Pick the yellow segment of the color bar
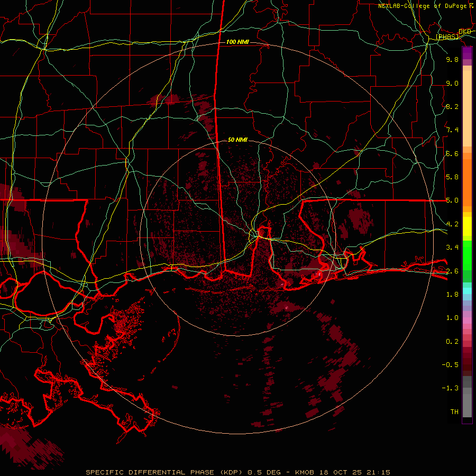Image resolution: width=476 pixels, height=476 pixels. (467, 226)
